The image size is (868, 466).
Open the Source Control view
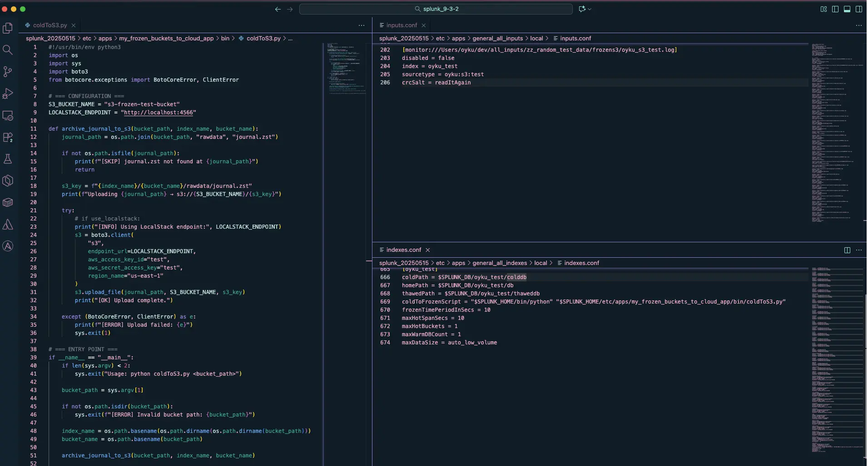coord(8,72)
